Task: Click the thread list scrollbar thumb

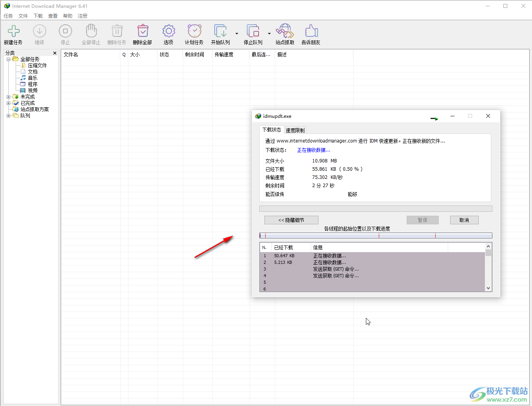Action: [488, 253]
